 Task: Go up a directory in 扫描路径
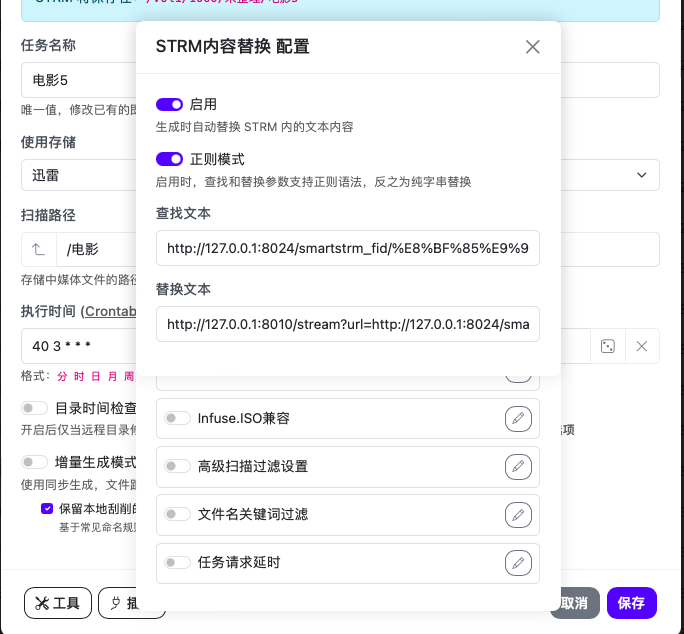[x=38, y=249]
